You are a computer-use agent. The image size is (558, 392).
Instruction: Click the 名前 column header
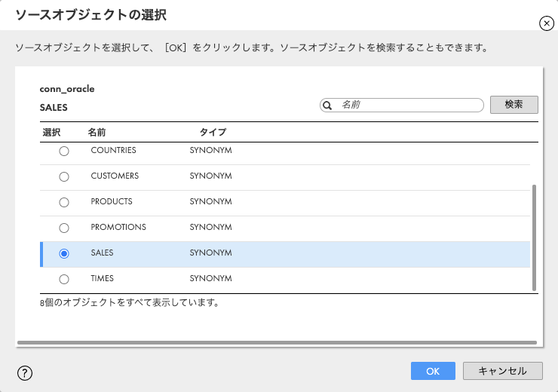97,133
